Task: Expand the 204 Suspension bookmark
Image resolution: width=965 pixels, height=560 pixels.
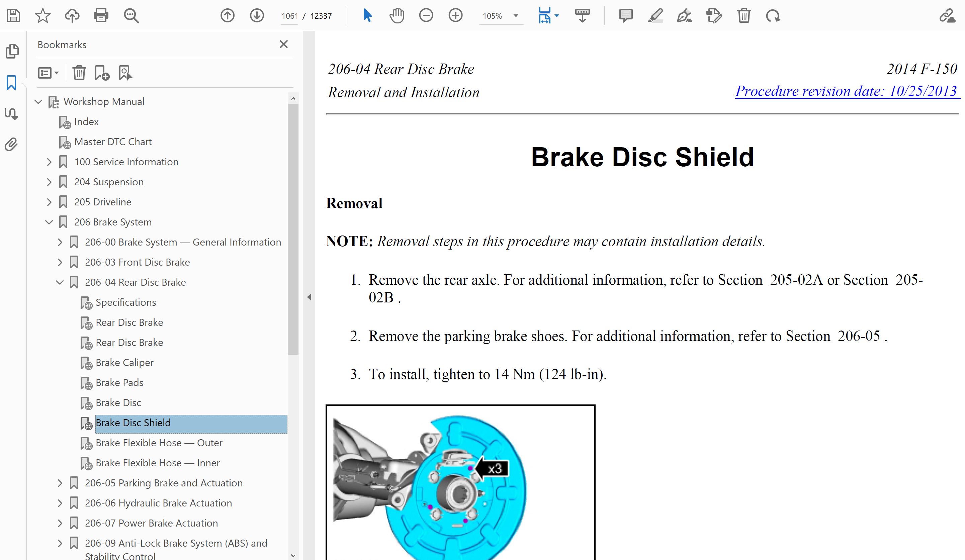Action: click(49, 182)
